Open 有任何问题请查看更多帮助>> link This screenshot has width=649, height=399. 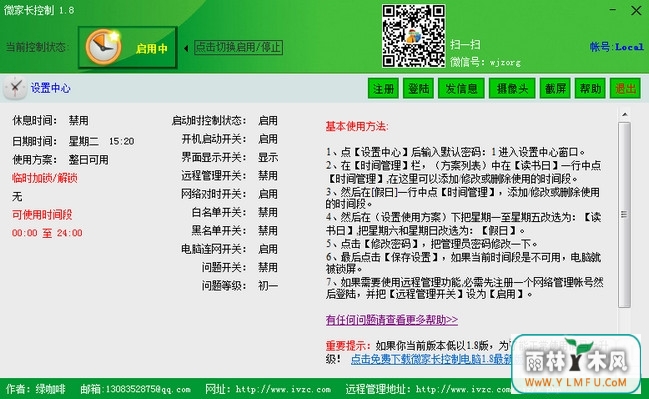[392, 320]
